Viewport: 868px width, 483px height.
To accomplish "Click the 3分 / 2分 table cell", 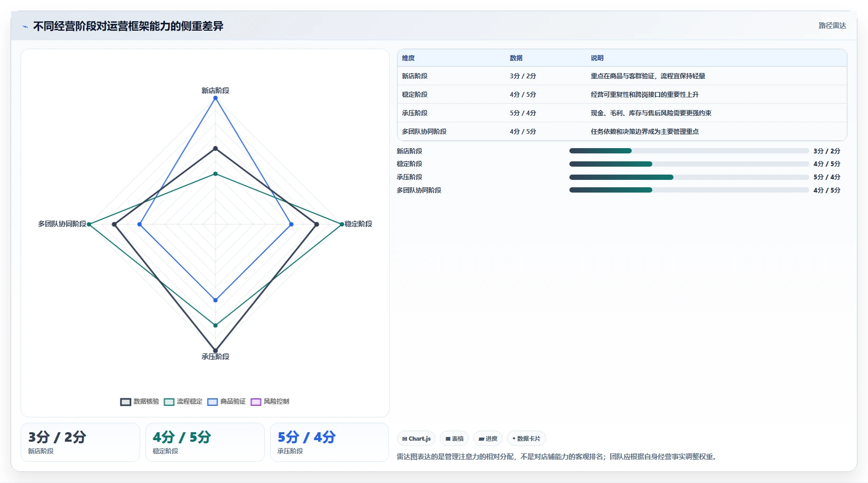I will [x=523, y=76].
